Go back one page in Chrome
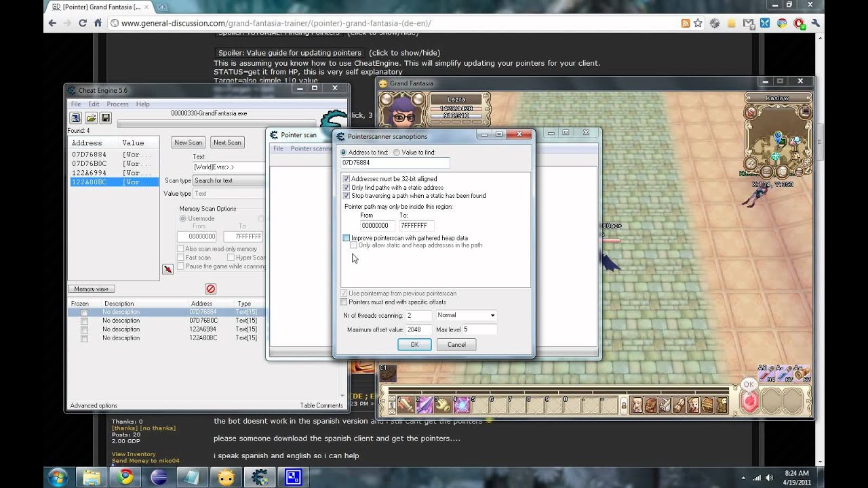The image size is (868, 488). pyautogui.click(x=52, y=23)
